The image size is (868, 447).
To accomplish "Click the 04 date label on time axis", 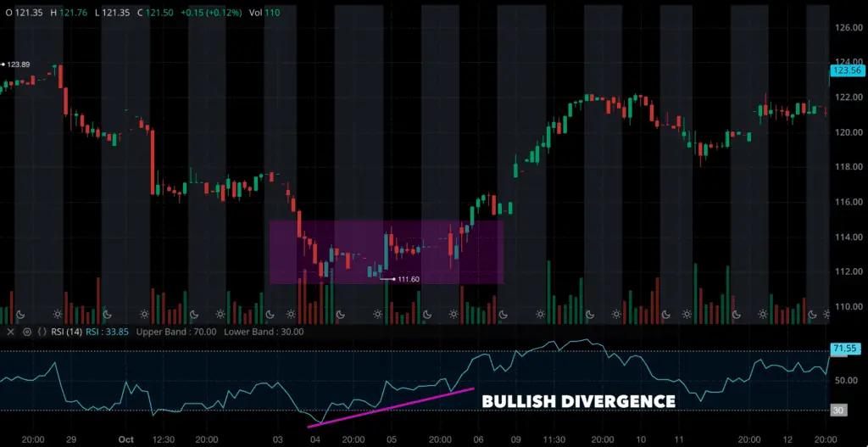I will click(x=315, y=439).
